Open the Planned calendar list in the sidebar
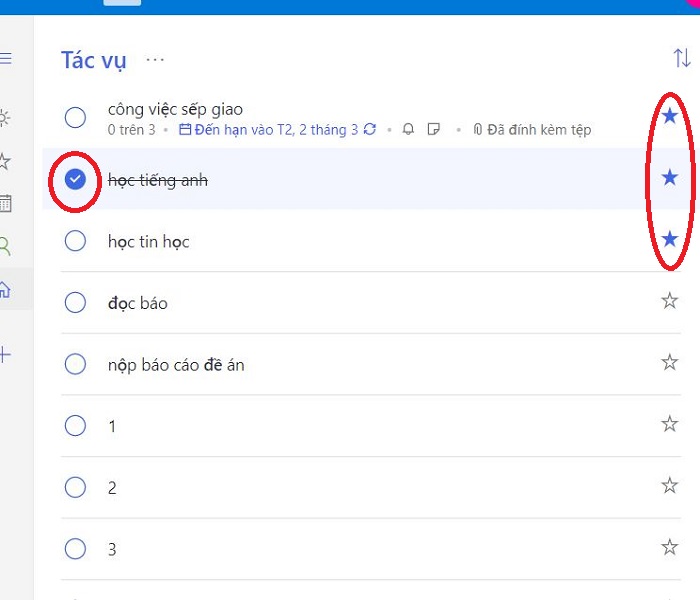Viewport: 700px width, 600px height. click(x=5, y=203)
